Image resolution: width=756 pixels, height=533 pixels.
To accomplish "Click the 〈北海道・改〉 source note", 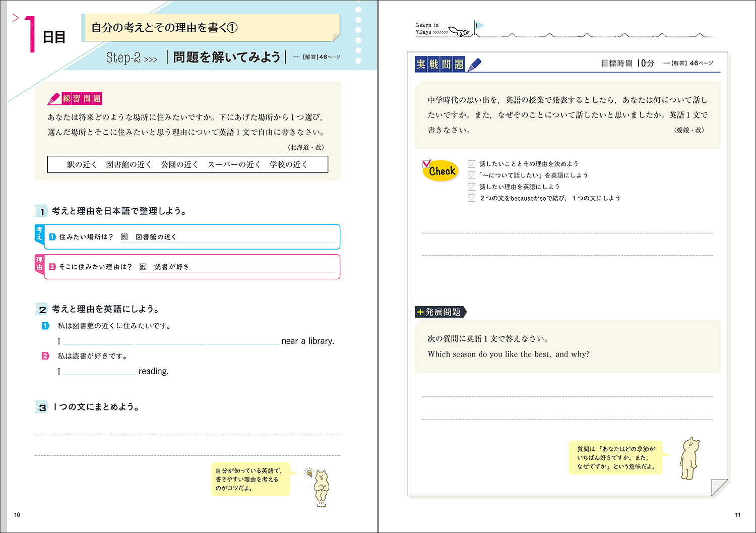I will (306, 147).
